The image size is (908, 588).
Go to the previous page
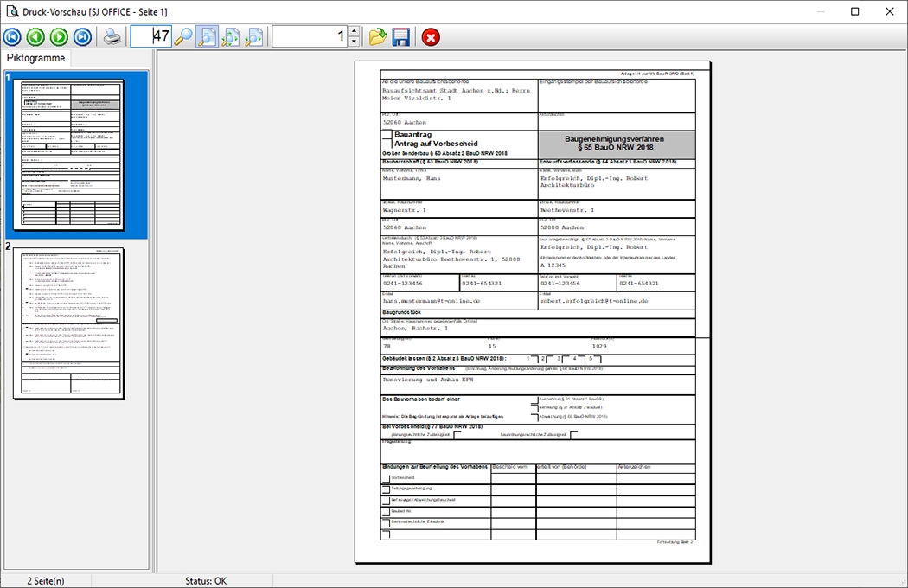pyautogui.click(x=36, y=37)
